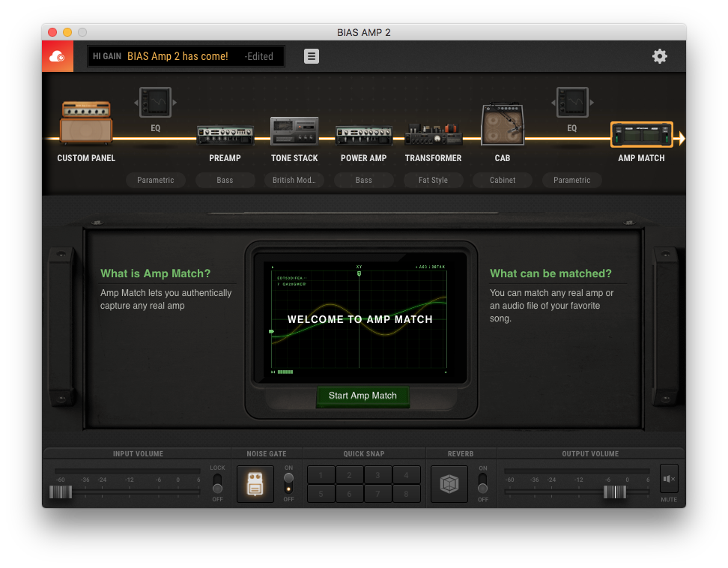Click the Input Volume slider handle
The width and height of the screenshot is (728, 568).
coord(61,492)
